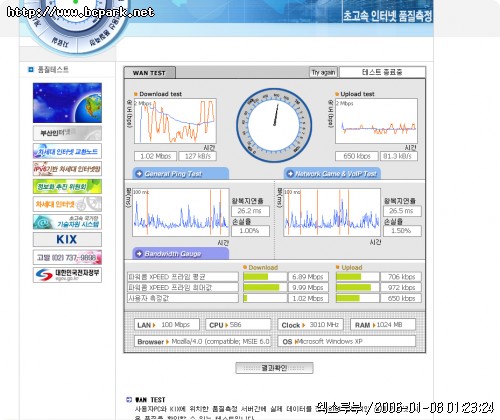
Task: Click the 사용자 측정값 row label
Action: [x=183, y=298]
